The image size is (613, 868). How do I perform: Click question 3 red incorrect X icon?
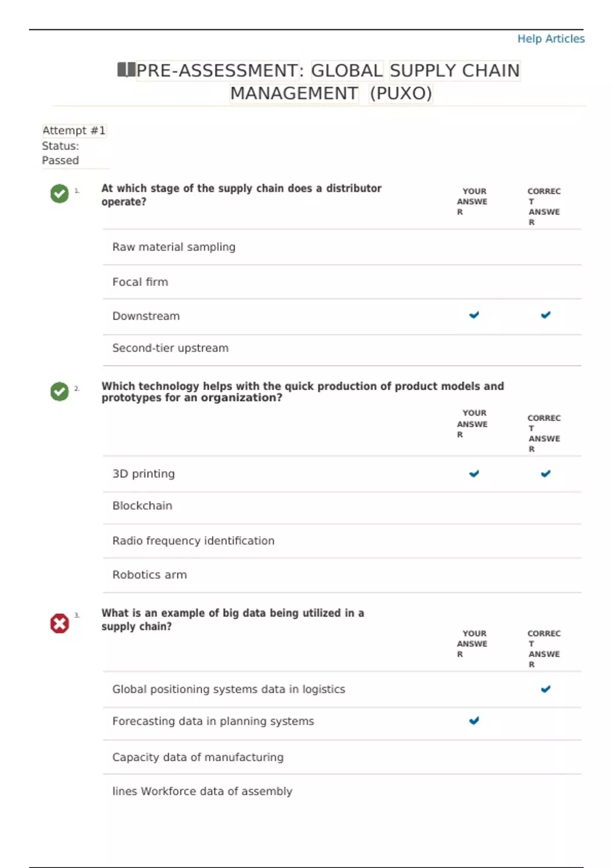point(59,623)
